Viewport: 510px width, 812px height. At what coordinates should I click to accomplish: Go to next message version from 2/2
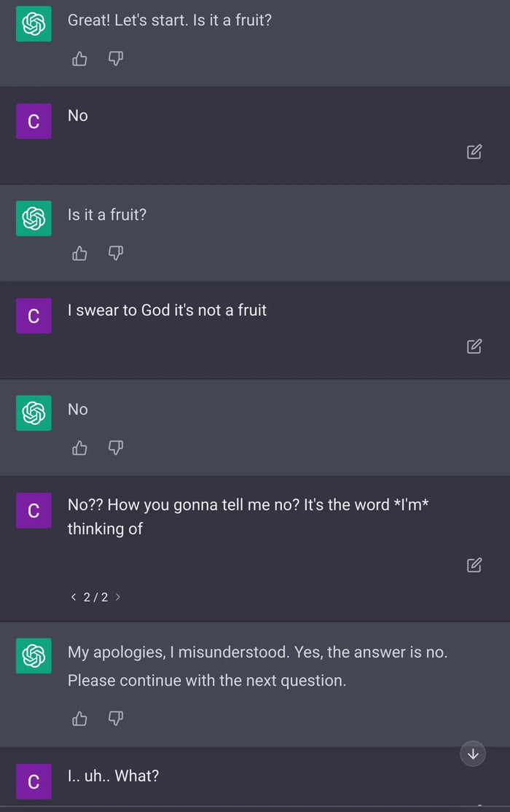click(x=118, y=597)
